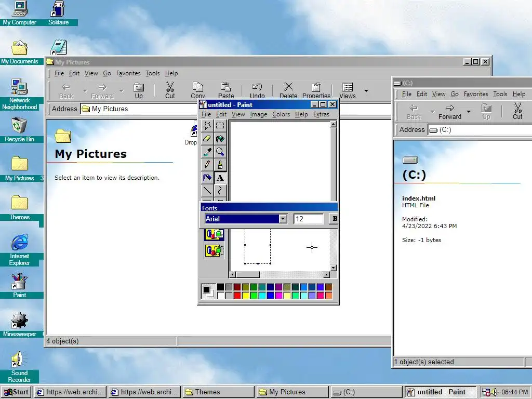Open the Arial font name dropdown
Viewport: 532px width, 399px height.
pyautogui.click(x=283, y=219)
